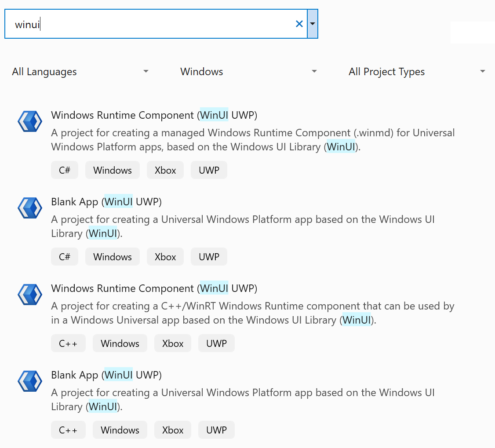Click the Windows tag on the last template
The image size is (495, 448).
120,430
